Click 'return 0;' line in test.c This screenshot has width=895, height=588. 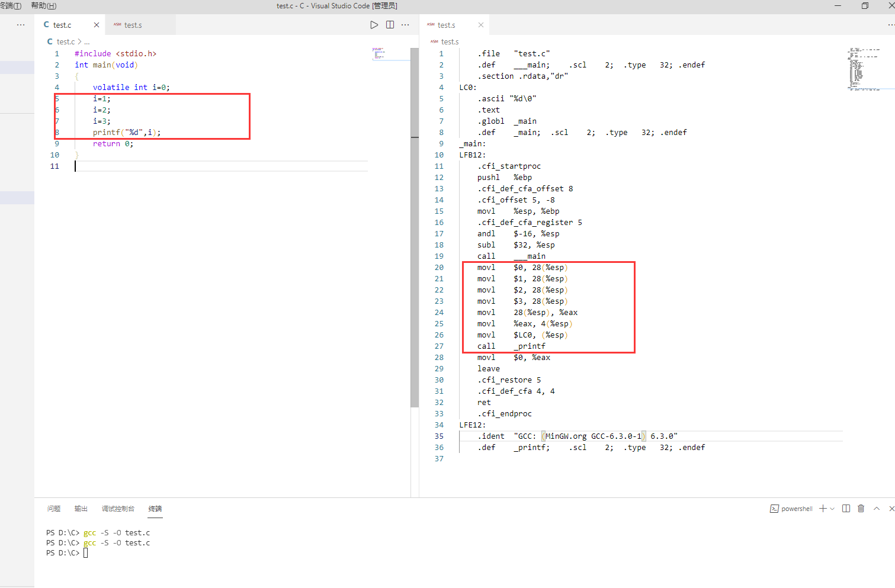(x=113, y=143)
